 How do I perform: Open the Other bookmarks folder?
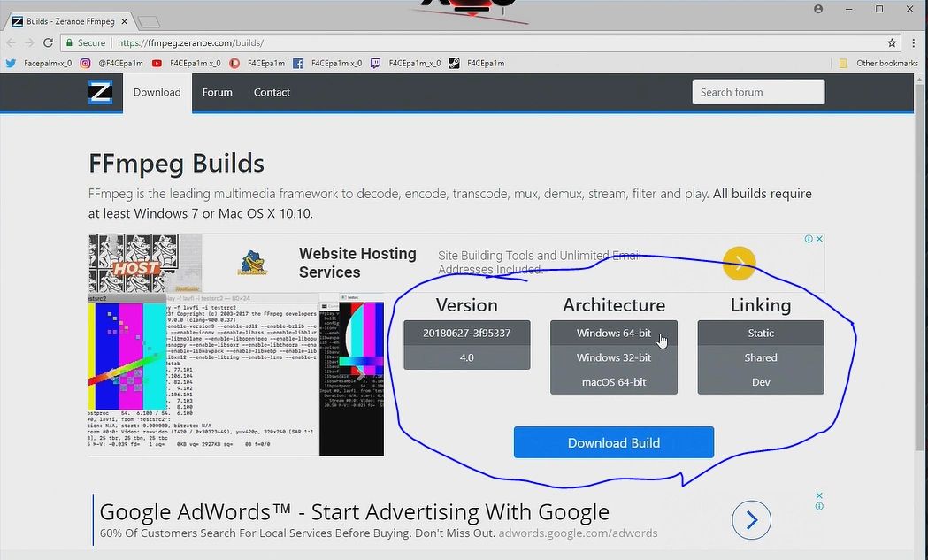coord(878,63)
